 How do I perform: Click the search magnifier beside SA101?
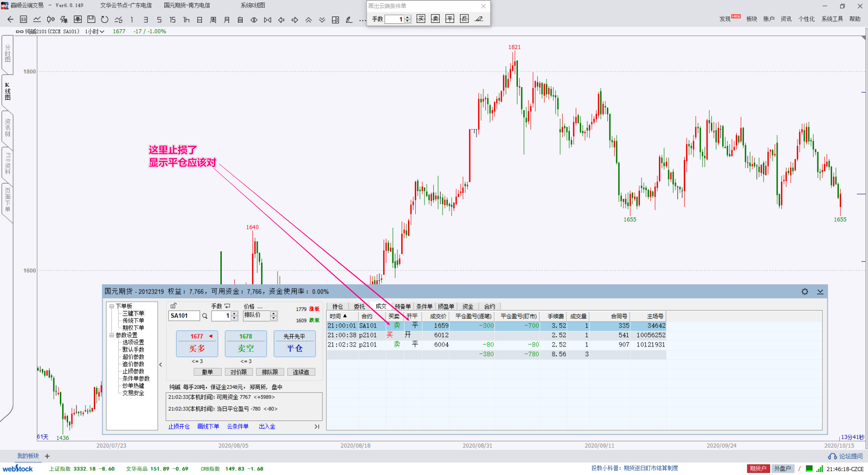coord(205,316)
